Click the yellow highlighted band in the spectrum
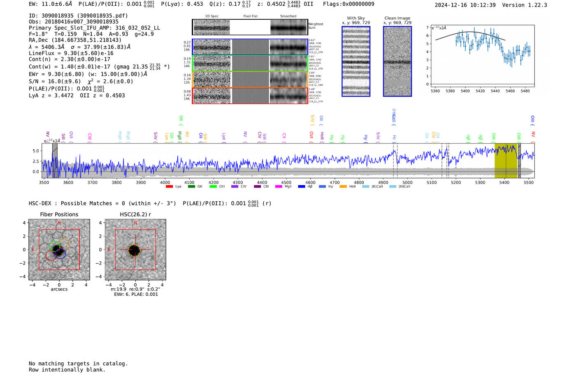The image size is (576, 392). click(506, 161)
